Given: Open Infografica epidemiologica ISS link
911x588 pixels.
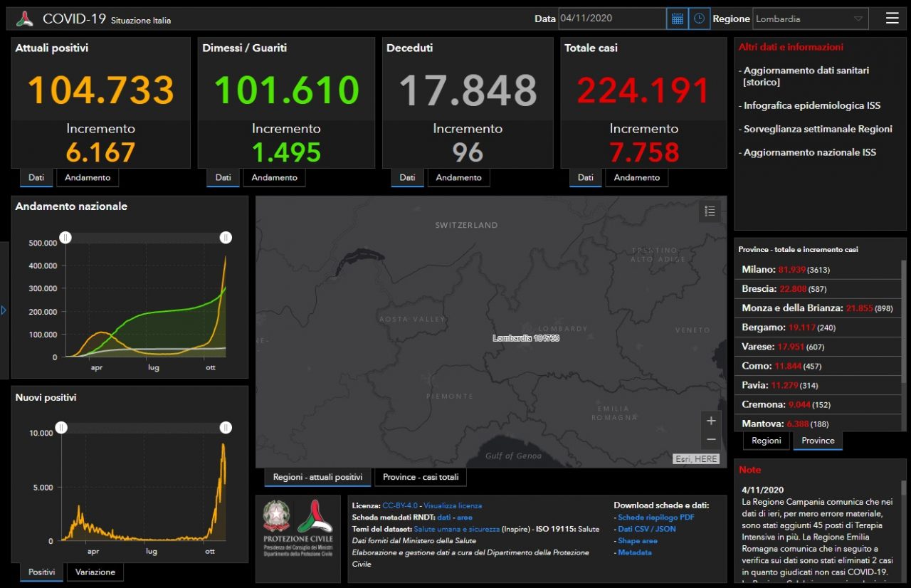Looking at the screenshot, I should click(x=811, y=105).
